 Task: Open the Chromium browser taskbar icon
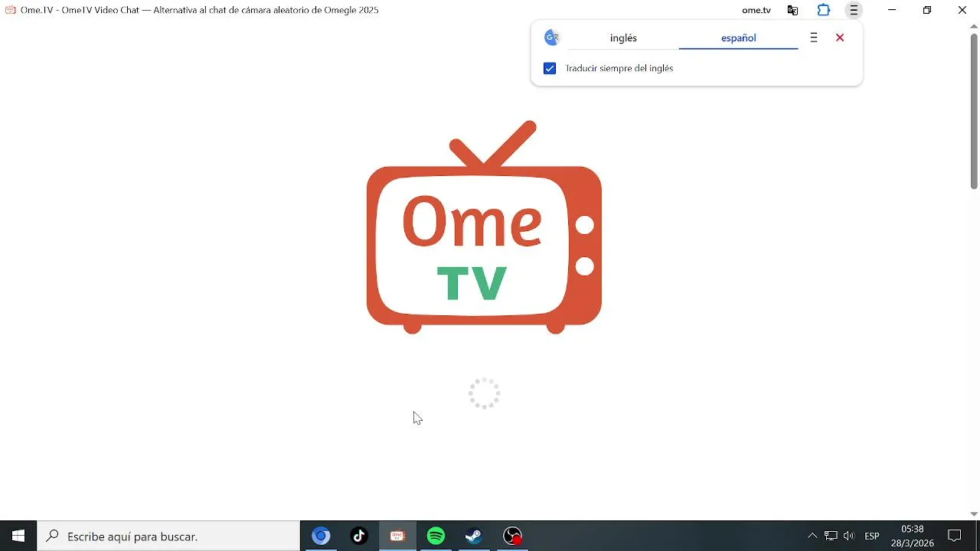[x=322, y=536]
